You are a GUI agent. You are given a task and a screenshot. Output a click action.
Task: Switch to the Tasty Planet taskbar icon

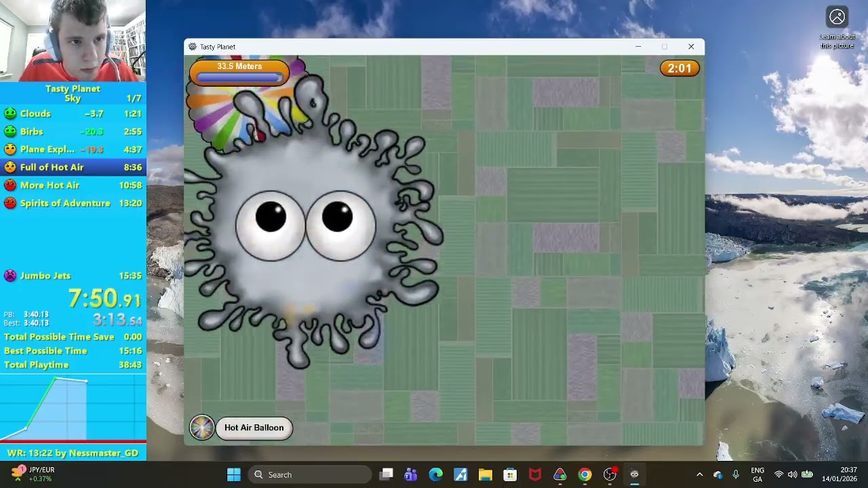635,474
